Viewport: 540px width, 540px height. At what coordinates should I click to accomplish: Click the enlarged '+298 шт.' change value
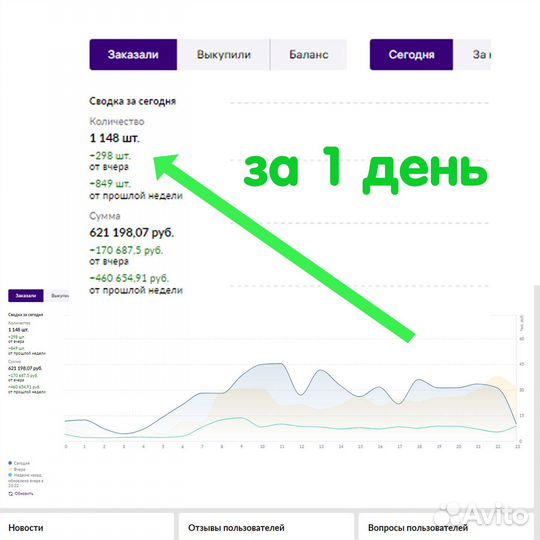click(110, 156)
